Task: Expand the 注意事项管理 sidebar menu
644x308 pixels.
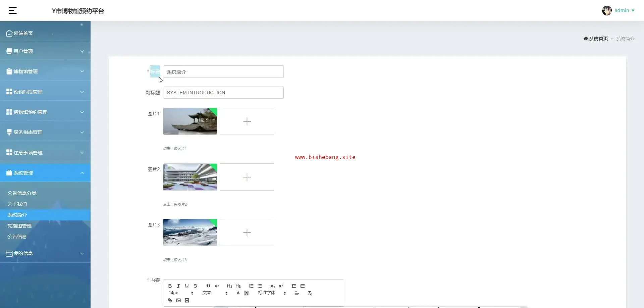Action: click(x=45, y=153)
